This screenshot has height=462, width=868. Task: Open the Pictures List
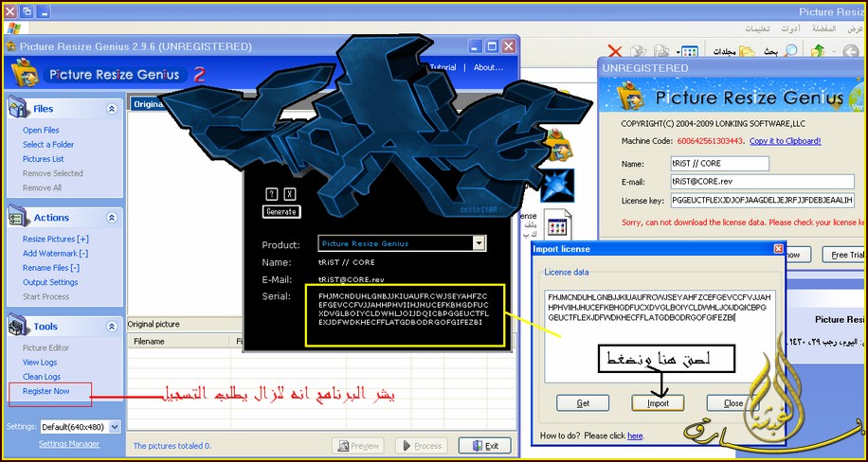pos(44,159)
